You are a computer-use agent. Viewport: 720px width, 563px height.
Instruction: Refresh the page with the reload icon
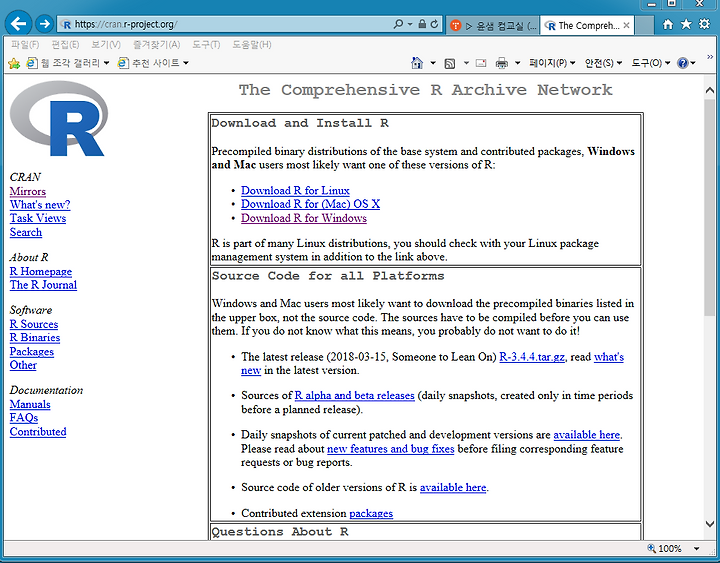click(x=434, y=24)
